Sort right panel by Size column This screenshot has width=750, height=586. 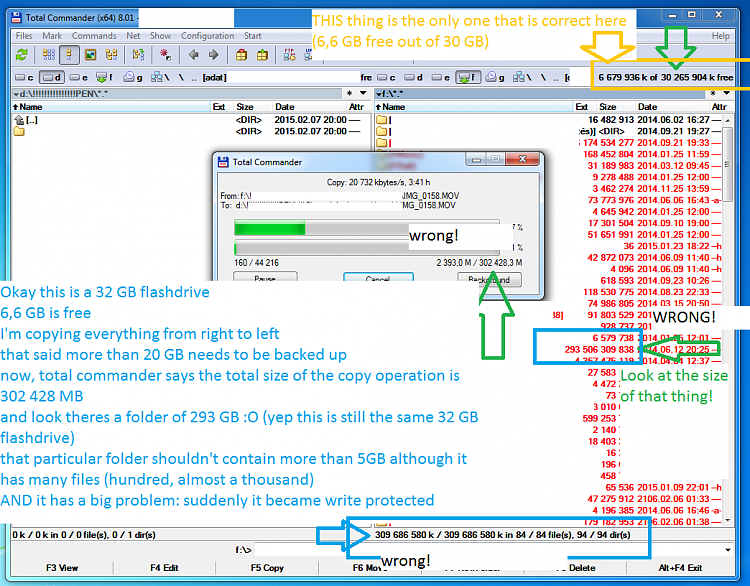click(x=615, y=107)
